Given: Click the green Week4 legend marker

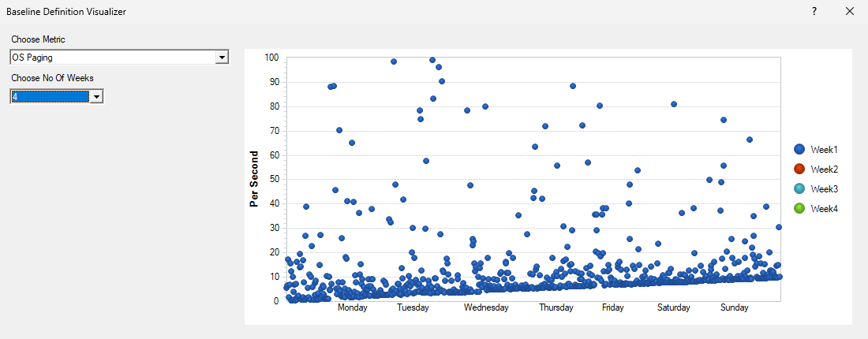Looking at the screenshot, I should coord(799,208).
